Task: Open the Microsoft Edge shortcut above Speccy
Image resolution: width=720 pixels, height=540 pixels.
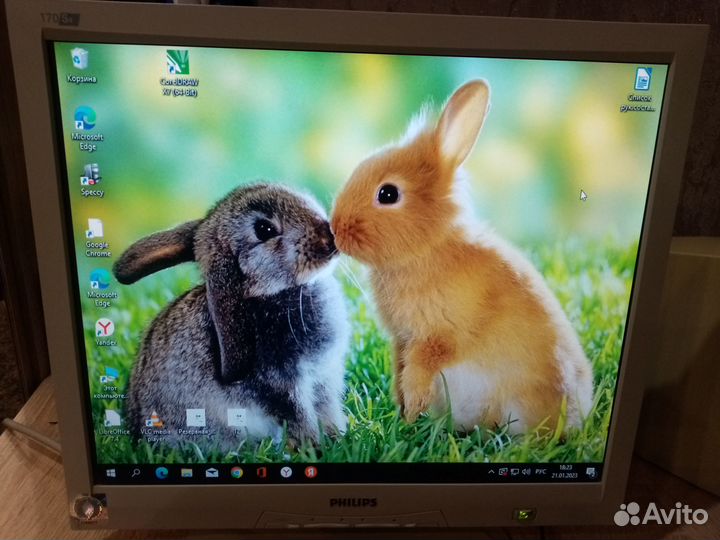Action: point(86,128)
